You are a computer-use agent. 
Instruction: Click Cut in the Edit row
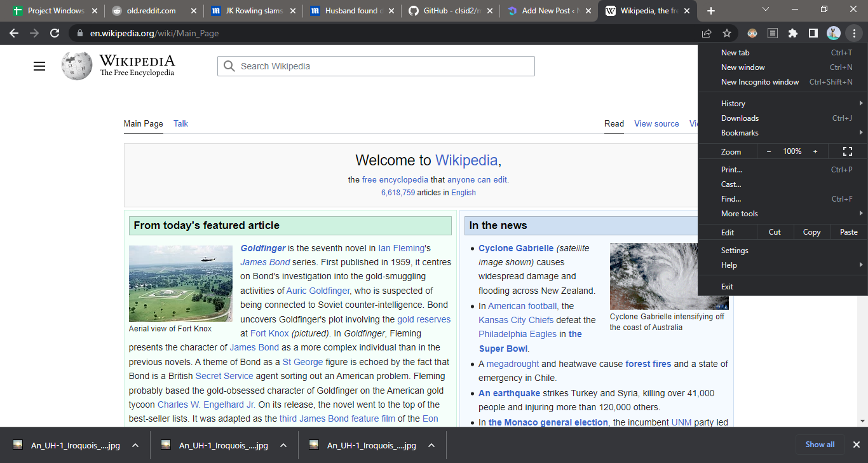coord(775,232)
